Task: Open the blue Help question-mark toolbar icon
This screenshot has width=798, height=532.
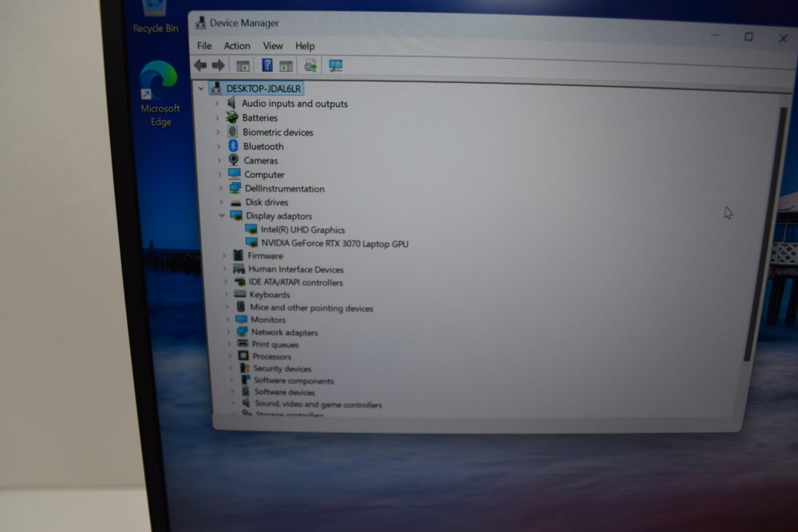Action: pyautogui.click(x=267, y=65)
